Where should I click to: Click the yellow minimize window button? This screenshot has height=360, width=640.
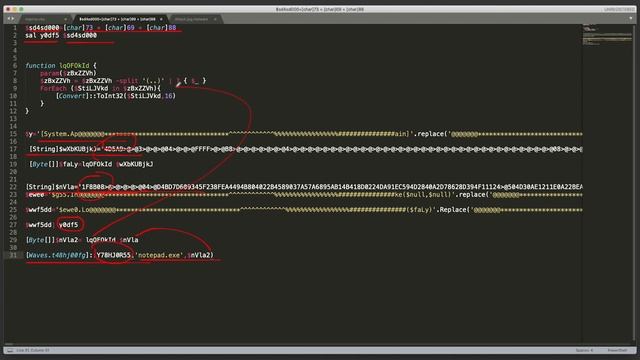tap(15, 9)
